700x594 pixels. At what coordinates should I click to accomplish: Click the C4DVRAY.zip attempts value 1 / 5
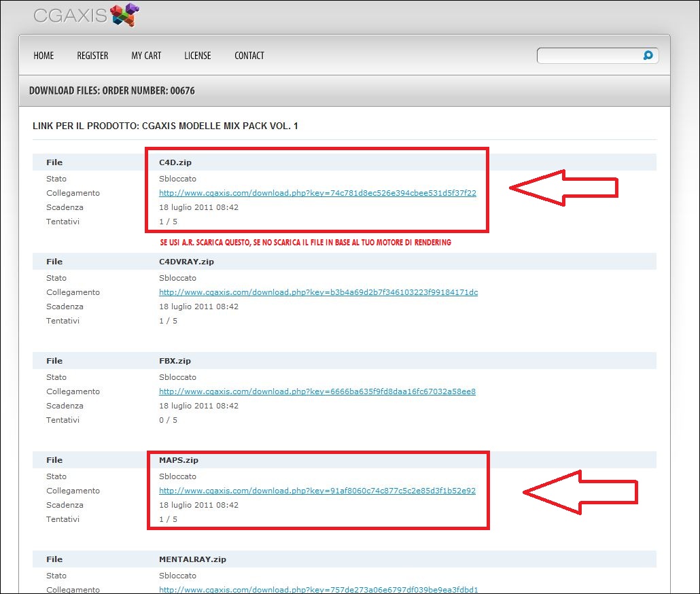[168, 320]
